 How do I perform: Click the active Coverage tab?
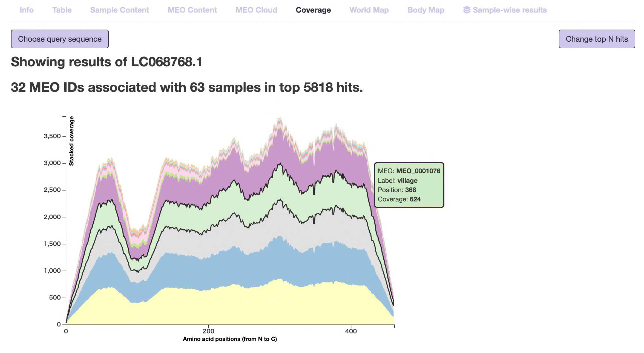[313, 10]
